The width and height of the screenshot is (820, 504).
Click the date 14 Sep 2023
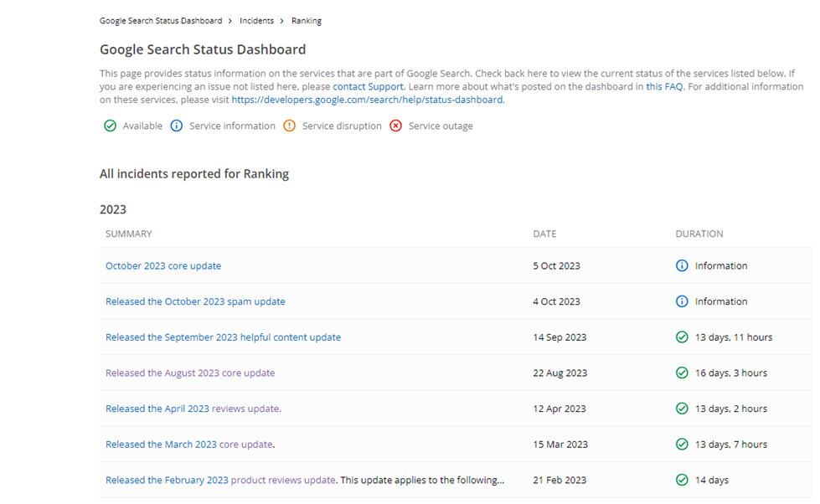[x=560, y=337]
